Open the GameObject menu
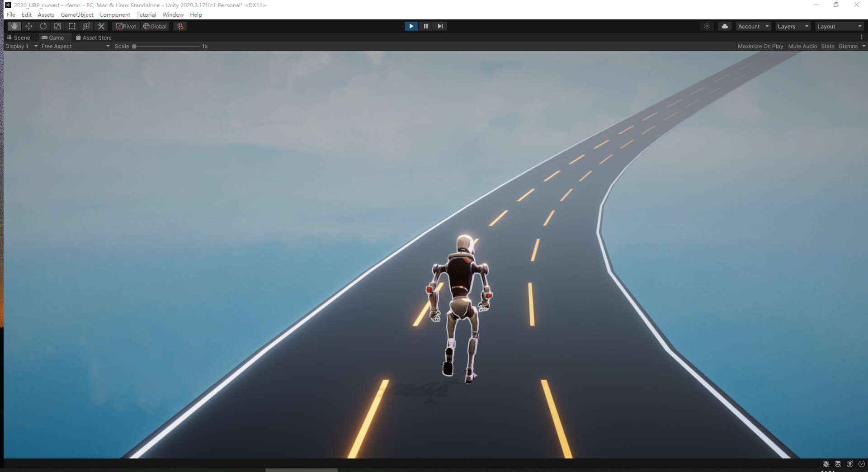868x472 pixels. click(77, 14)
